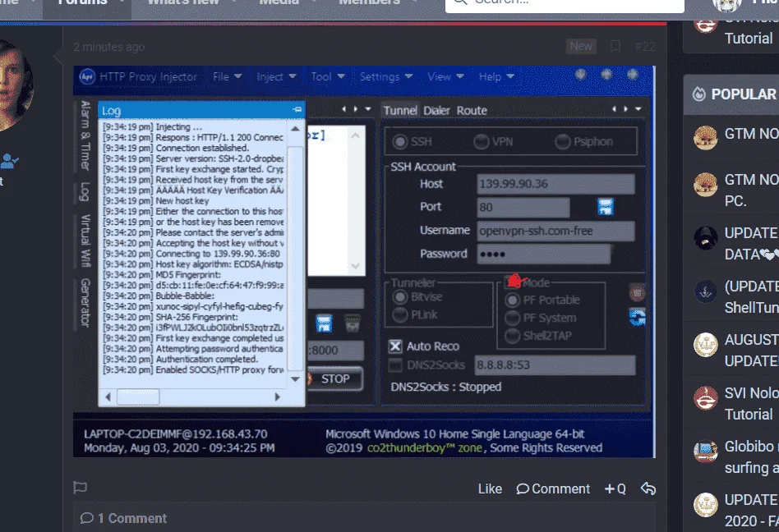Viewport: 779px width, 532px height.
Task: Open the vertical Log side tab
Action: coord(85,191)
